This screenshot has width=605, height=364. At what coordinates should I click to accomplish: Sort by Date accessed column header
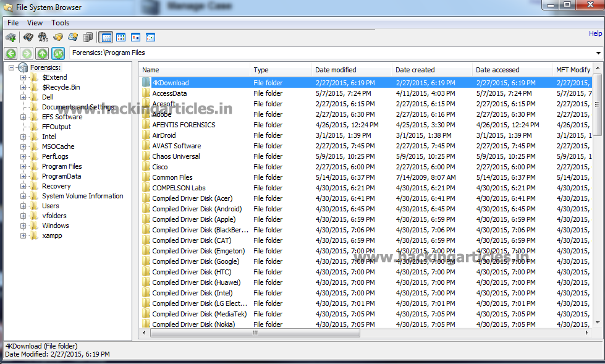click(512, 70)
